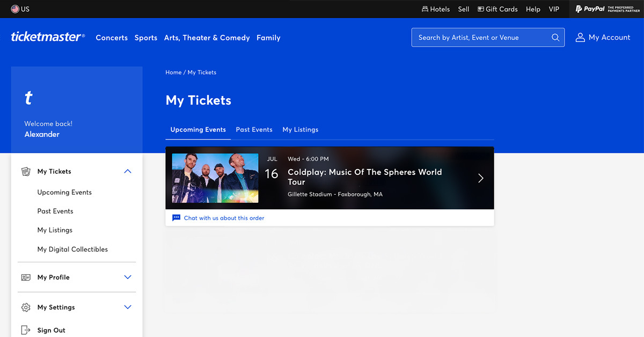Collapse the My Tickets sidebar section
This screenshot has width=644, height=337.
click(x=128, y=171)
